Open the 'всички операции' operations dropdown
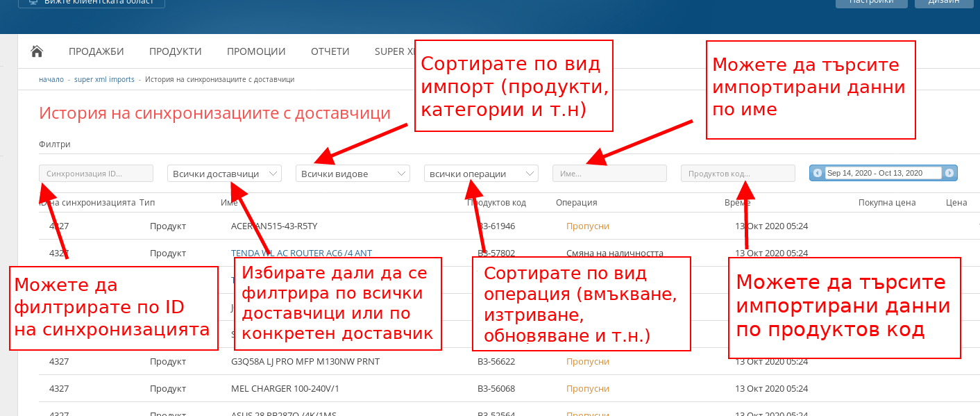This screenshot has width=980, height=416. click(481, 174)
